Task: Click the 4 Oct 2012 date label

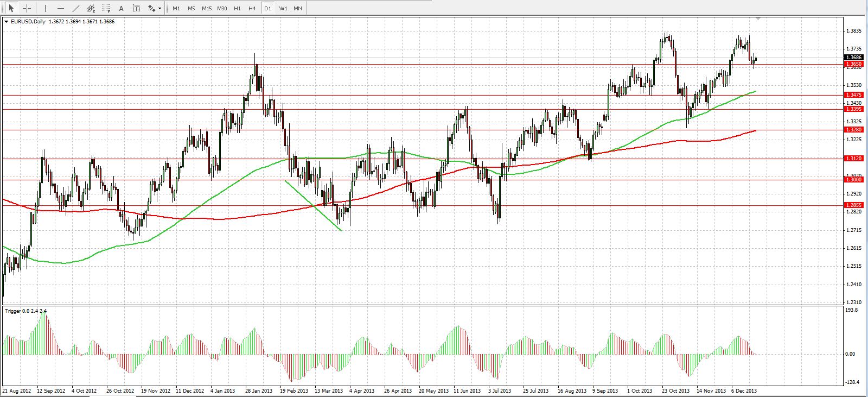Action: coord(84,391)
